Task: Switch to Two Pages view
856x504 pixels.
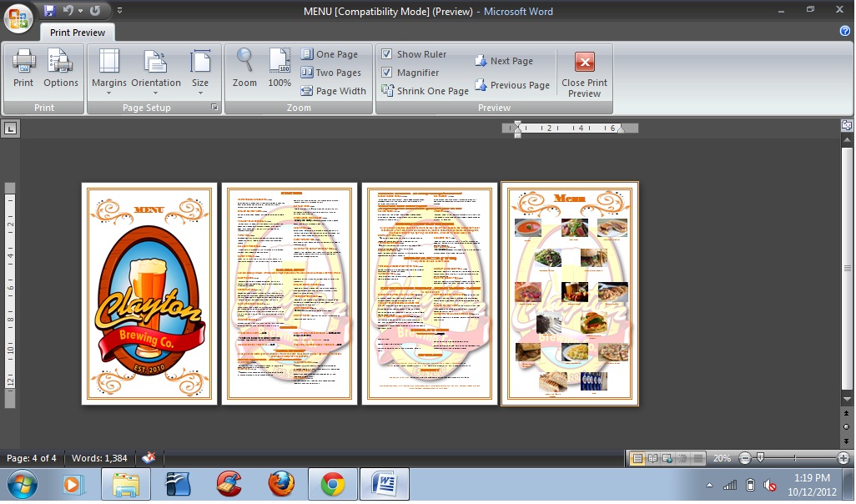Action: [x=330, y=73]
